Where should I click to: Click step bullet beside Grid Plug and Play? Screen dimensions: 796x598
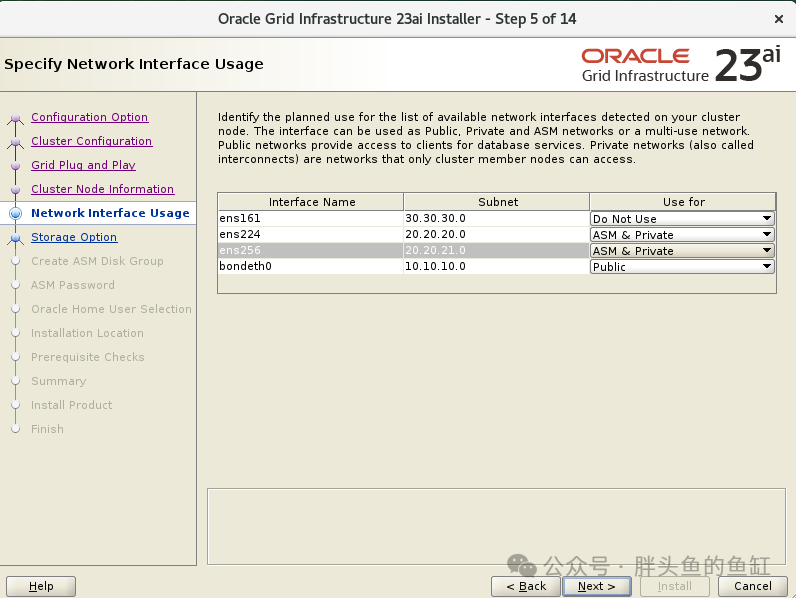pos(16,166)
